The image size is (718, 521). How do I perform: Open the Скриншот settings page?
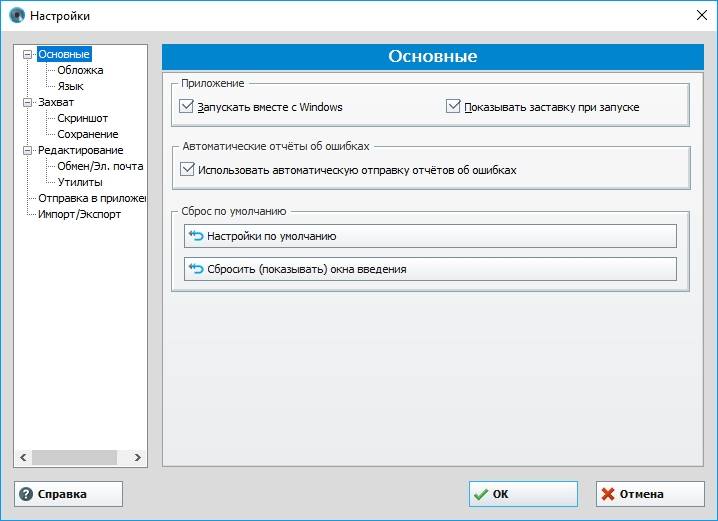(x=82, y=118)
